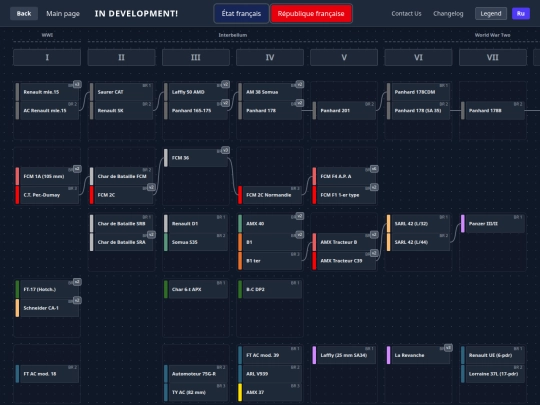Select the République française tab
540x405 pixels.
click(311, 13)
